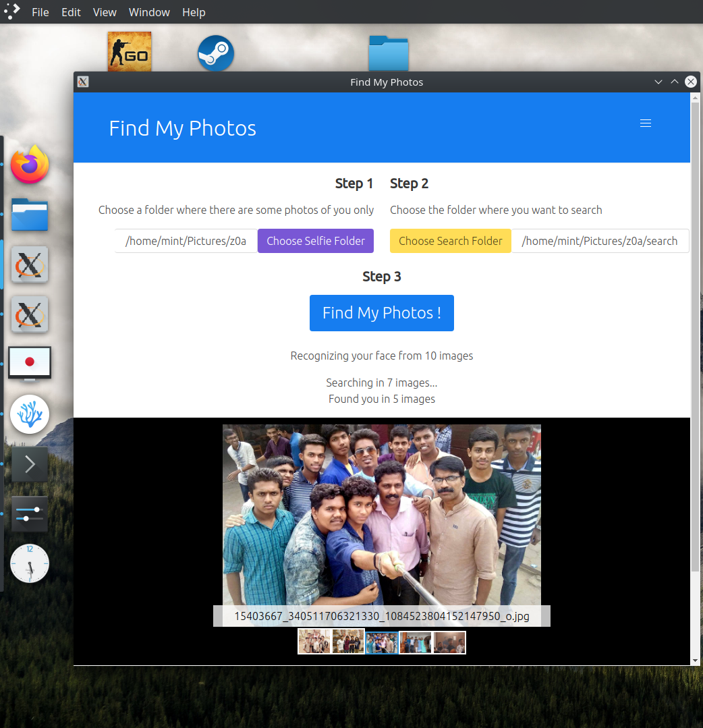Open CS:GO desktop icon
This screenshot has width=703, height=728.
[130, 51]
